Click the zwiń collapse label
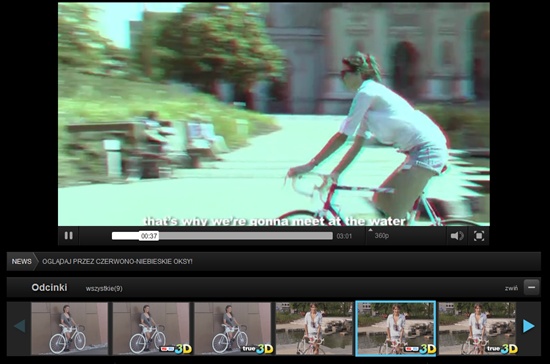Screen dimensions: 550x364 pyautogui.click(x=511, y=288)
